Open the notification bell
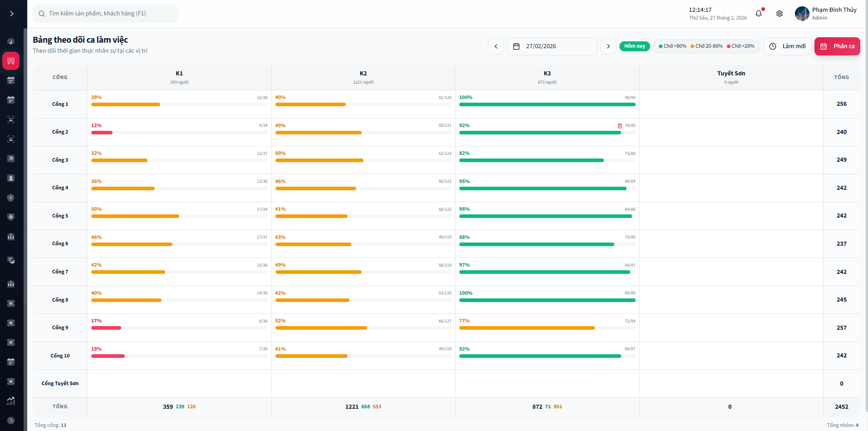The image size is (868, 431). coord(758,14)
